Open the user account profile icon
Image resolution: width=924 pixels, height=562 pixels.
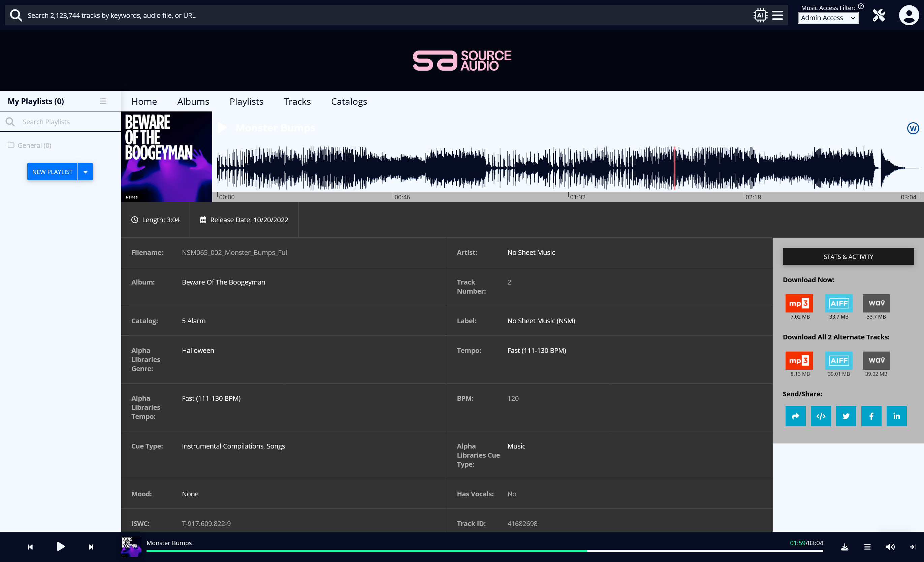(x=909, y=15)
